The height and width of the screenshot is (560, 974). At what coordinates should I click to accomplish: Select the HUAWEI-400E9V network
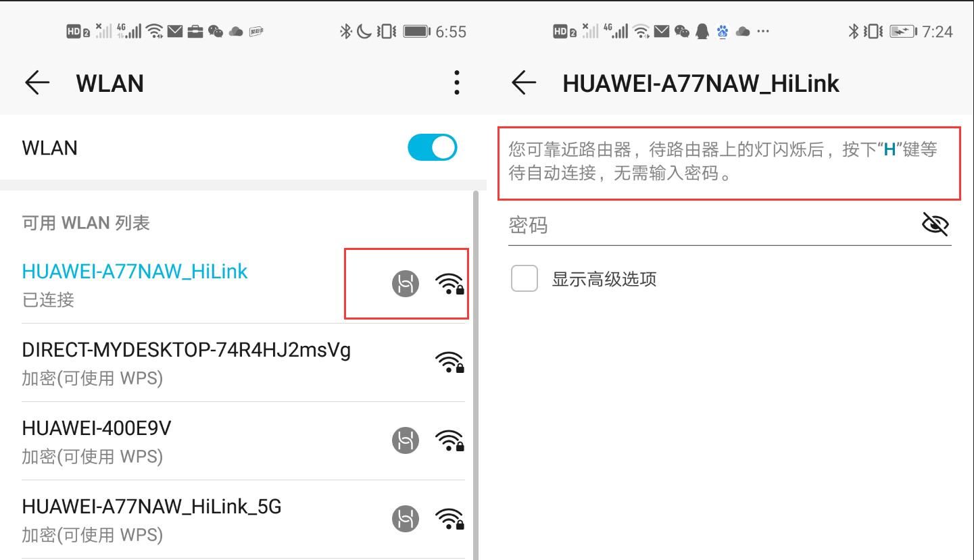(x=243, y=441)
